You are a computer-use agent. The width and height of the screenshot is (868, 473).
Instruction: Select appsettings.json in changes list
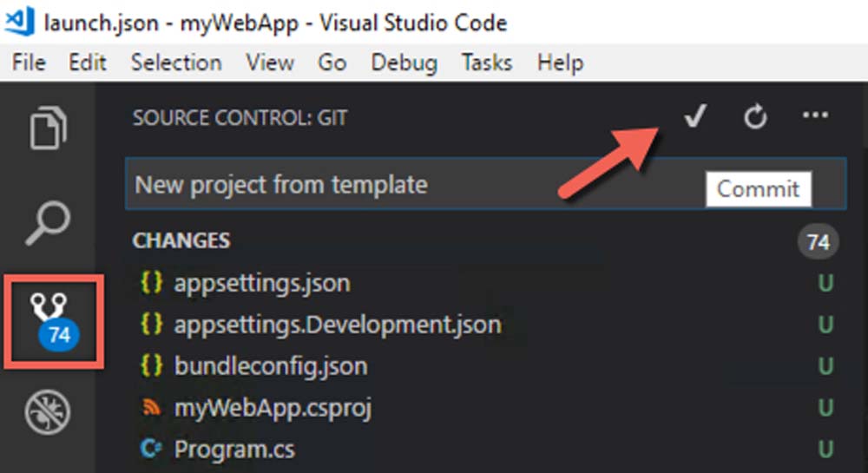262,283
